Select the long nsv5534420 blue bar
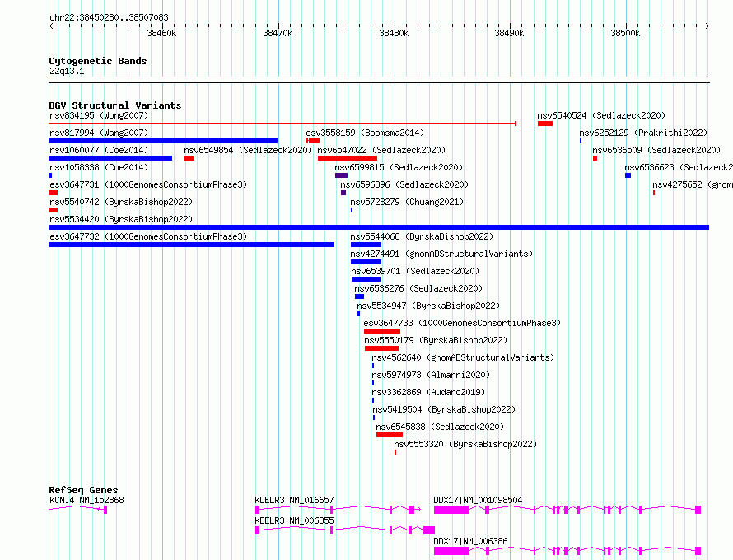This screenshot has width=733, height=560. (379, 227)
